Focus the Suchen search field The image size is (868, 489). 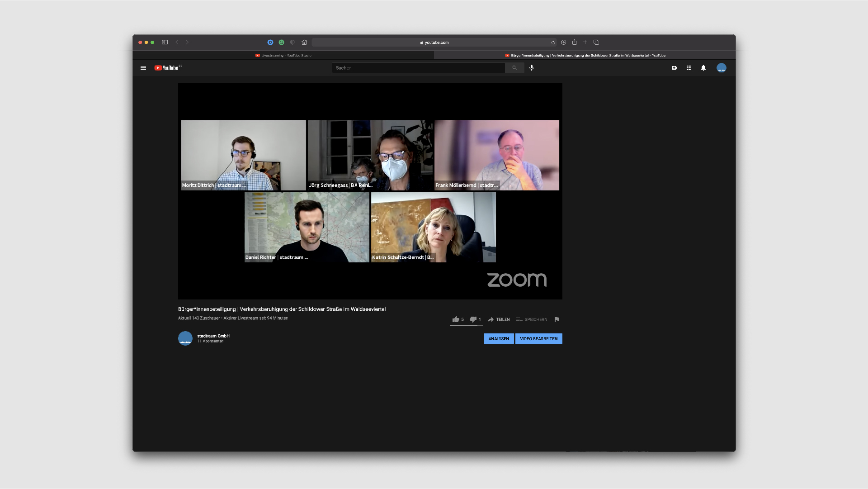click(419, 68)
